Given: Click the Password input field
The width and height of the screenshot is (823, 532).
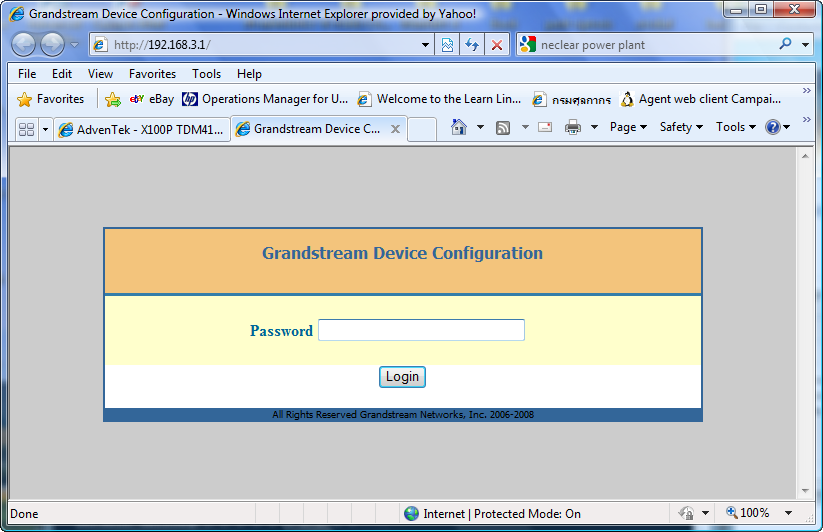Looking at the screenshot, I should (x=421, y=330).
